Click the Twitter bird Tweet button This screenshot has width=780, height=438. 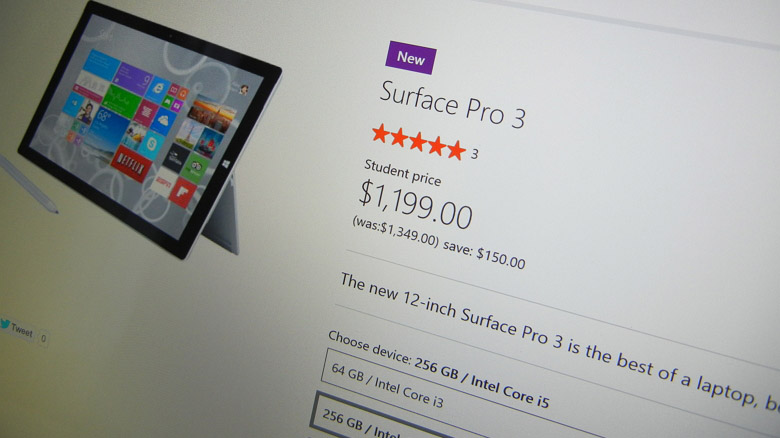pyautogui.click(x=17, y=329)
